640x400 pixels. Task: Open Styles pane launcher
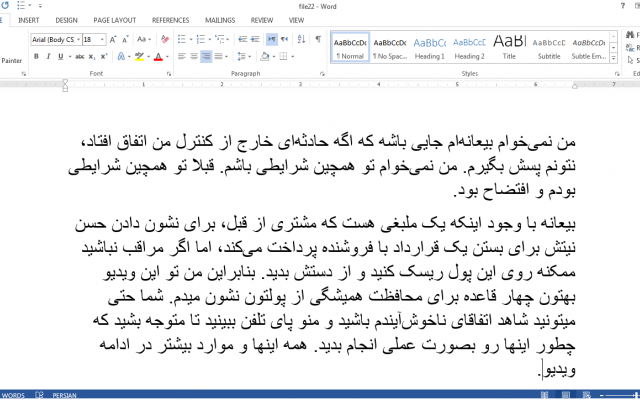pyautogui.click(x=617, y=74)
